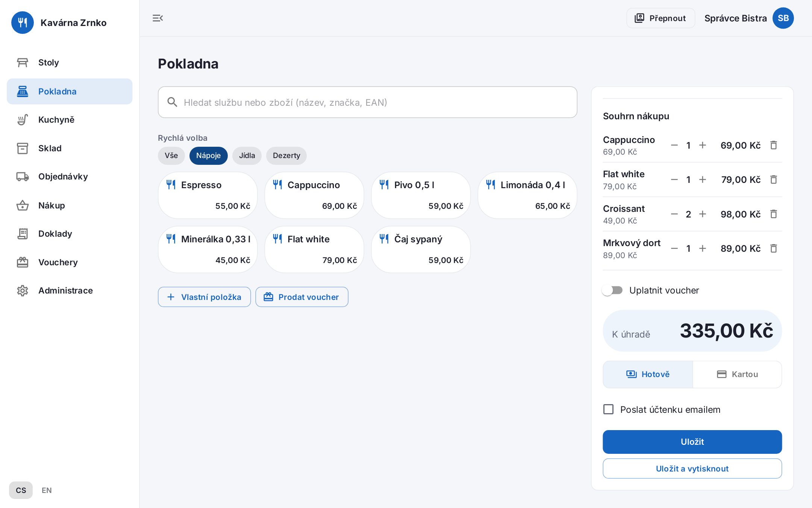Click Uložit a vytisknout
Screen dimensions: 812x508
point(692,468)
